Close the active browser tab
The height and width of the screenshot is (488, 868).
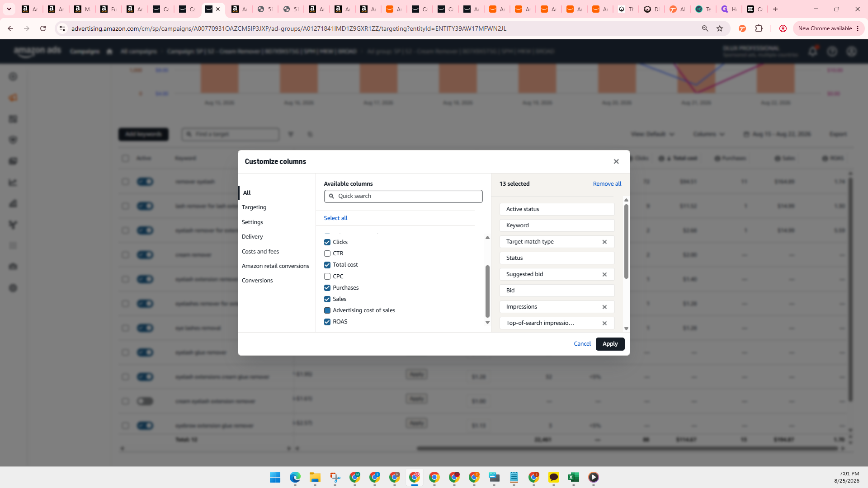(218, 9)
